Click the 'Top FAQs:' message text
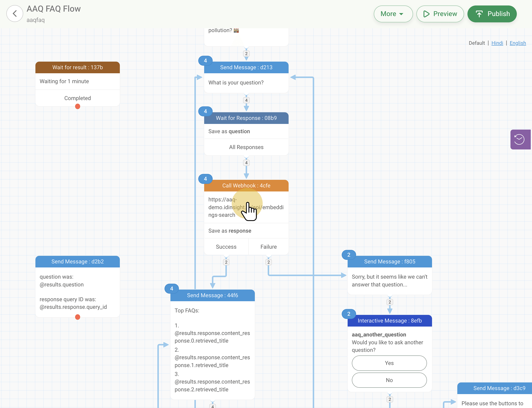The height and width of the screenshot is (408, 532). 187,311
